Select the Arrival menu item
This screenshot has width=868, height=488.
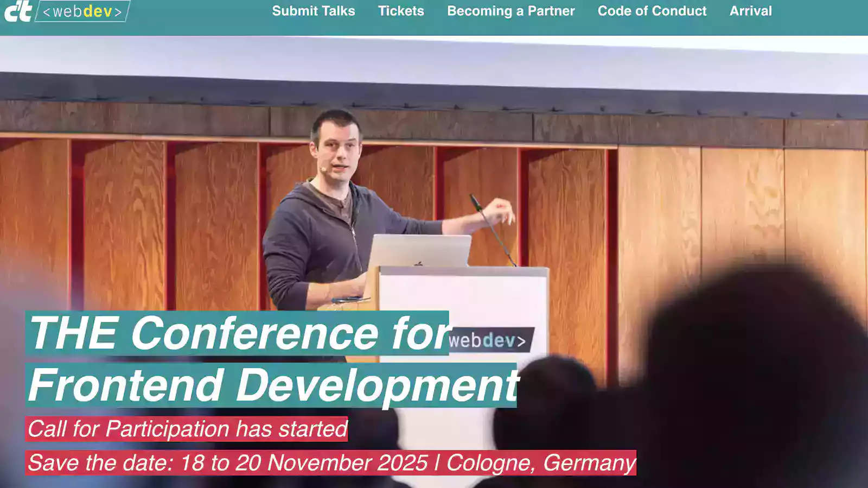coord(750,11)
